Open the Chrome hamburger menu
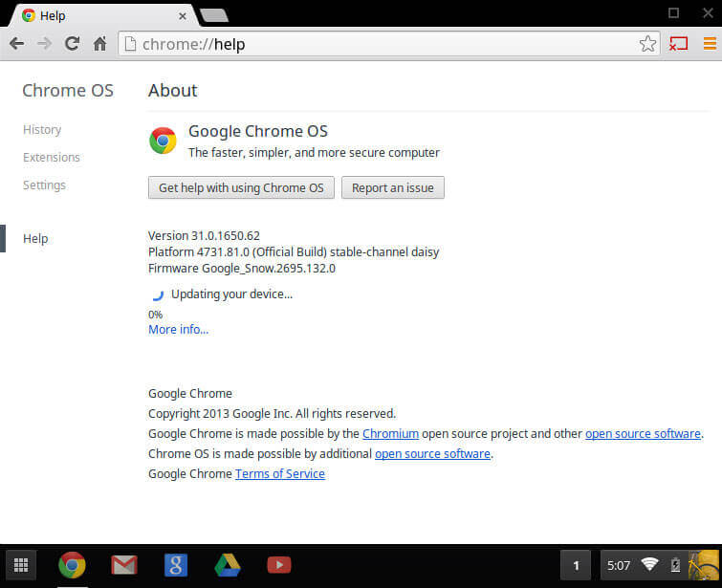 (710, 44)
